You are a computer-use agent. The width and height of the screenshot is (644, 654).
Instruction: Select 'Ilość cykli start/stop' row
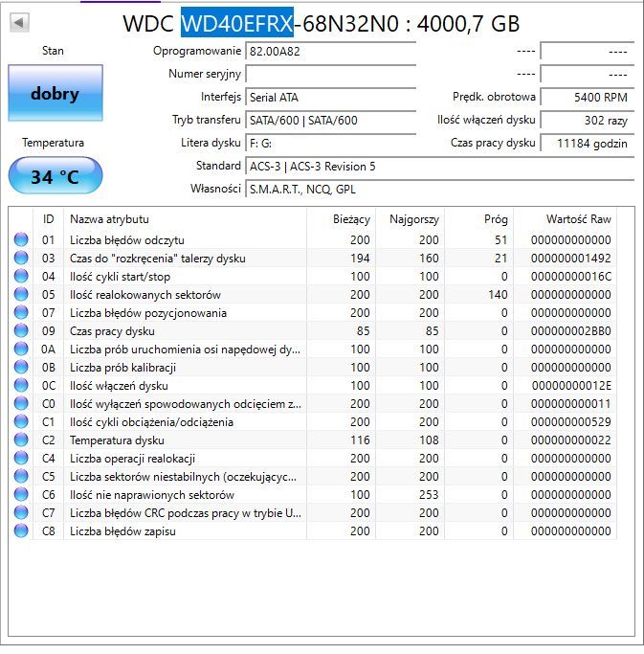313,276
